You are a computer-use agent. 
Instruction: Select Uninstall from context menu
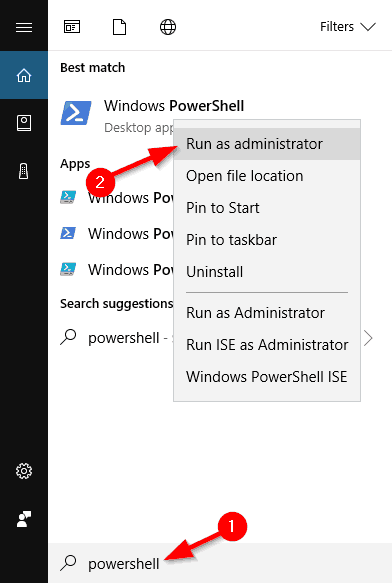click(267, 272)
